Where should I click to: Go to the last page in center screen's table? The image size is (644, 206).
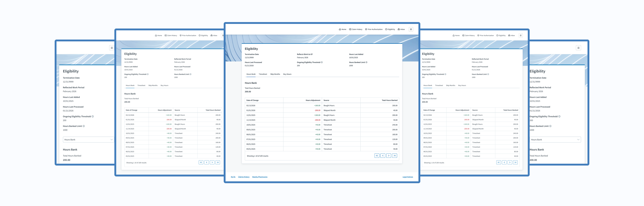pos(395,156)
